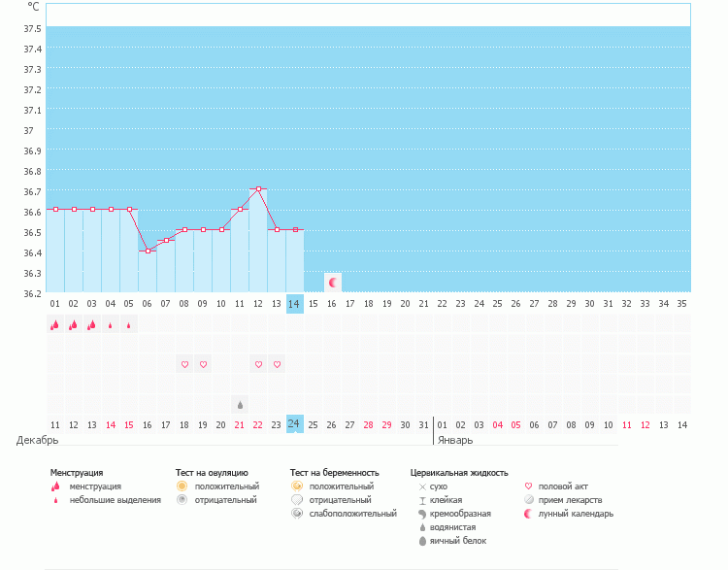This screenshot has width=728, height=570.
Task: Click the menstruation drop icon on cycle day 01
Action: click(x=55, y=325)
